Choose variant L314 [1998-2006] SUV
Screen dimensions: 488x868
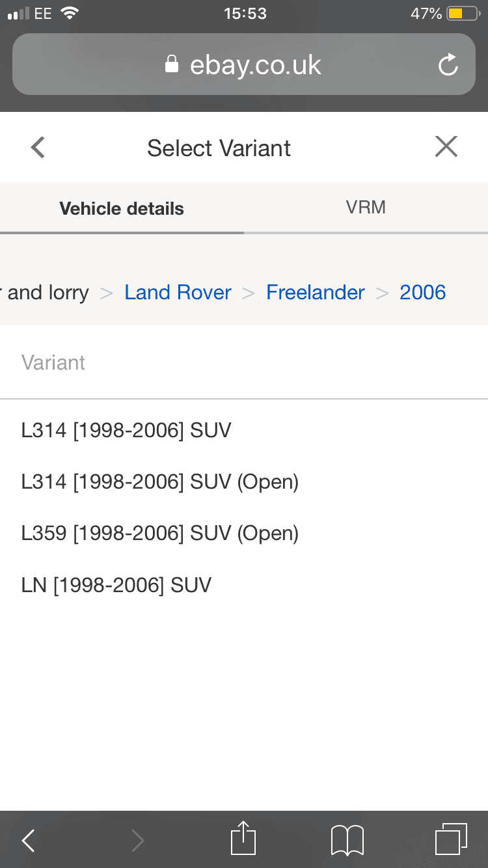(x=244, y=430)
